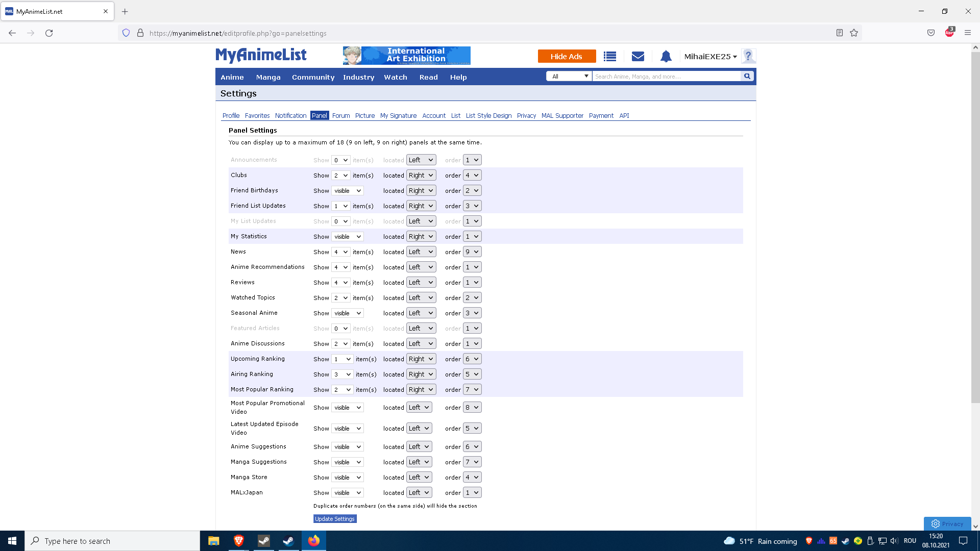Open Adblock Plus extension icon

(949, 33)
